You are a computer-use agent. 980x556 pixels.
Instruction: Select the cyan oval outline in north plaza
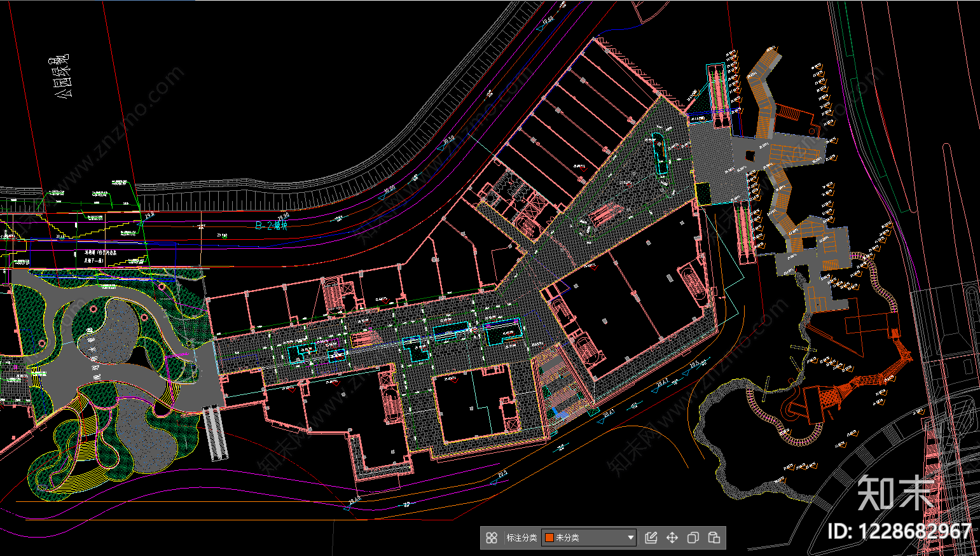pyautogui.click(x=659, y=153)
